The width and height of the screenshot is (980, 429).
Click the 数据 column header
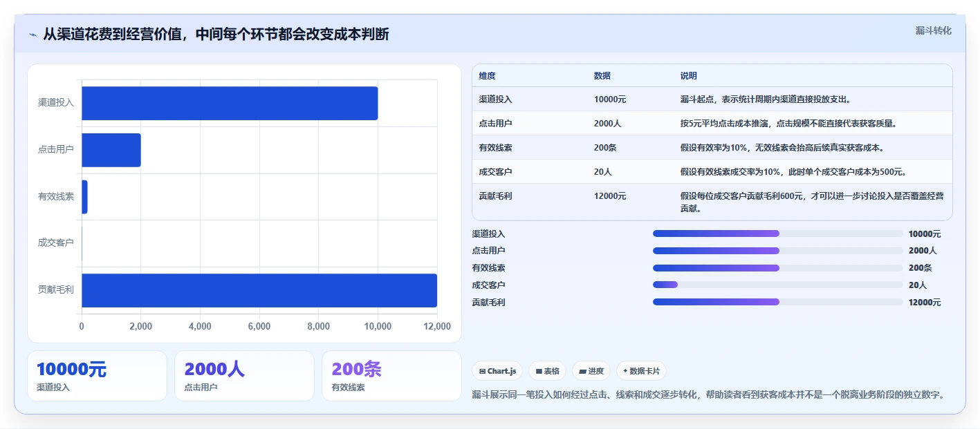(x=602, y=76)
